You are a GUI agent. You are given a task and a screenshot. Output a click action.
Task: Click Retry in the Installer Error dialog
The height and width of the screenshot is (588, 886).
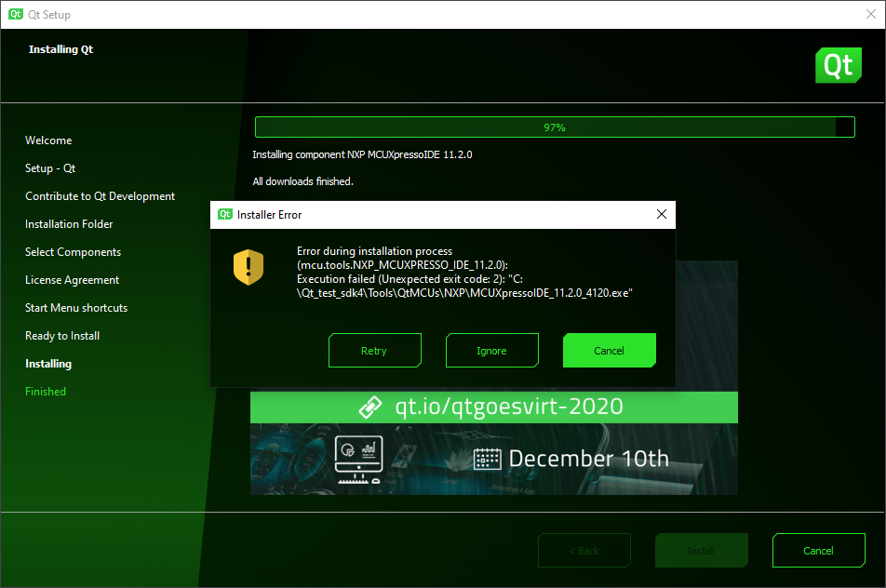click(375, 350)
